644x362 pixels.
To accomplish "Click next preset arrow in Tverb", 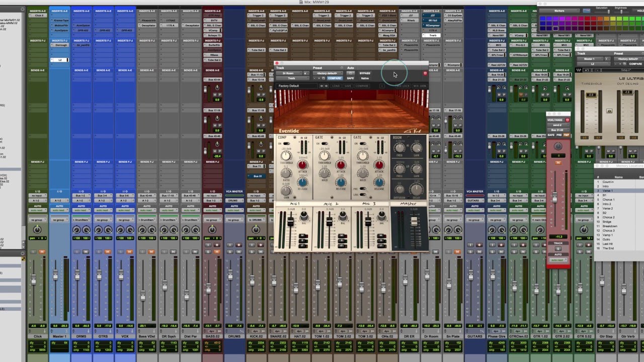I will coord(326,86).
